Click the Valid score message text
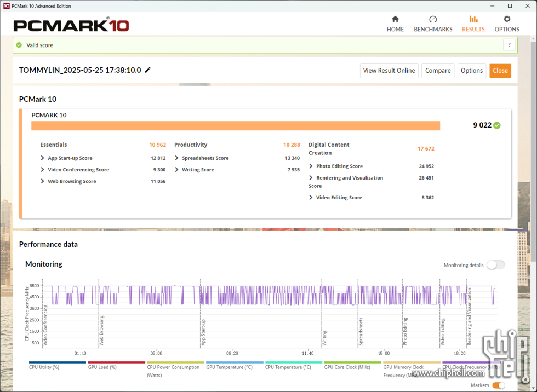This screenshot has height=392, width=537. (39, 45)
